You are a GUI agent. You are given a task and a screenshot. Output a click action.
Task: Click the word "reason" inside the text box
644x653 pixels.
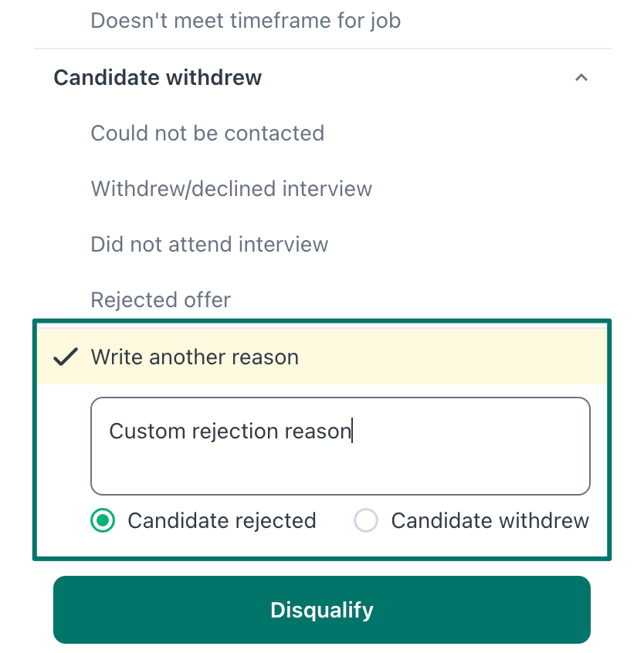tap(317, 431)
